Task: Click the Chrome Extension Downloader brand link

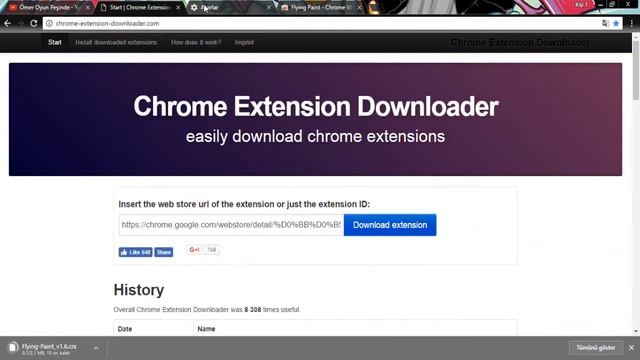Action: pos(520,42)
